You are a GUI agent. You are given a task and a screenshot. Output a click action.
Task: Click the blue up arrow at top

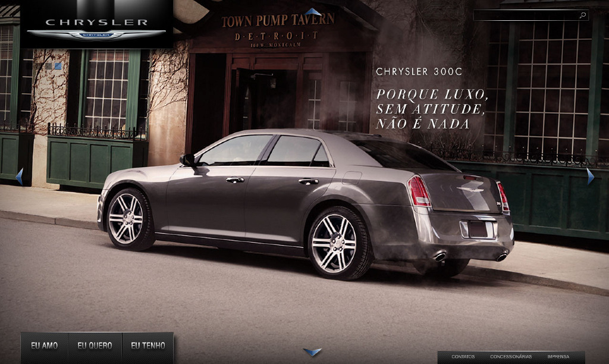point(313,11)
